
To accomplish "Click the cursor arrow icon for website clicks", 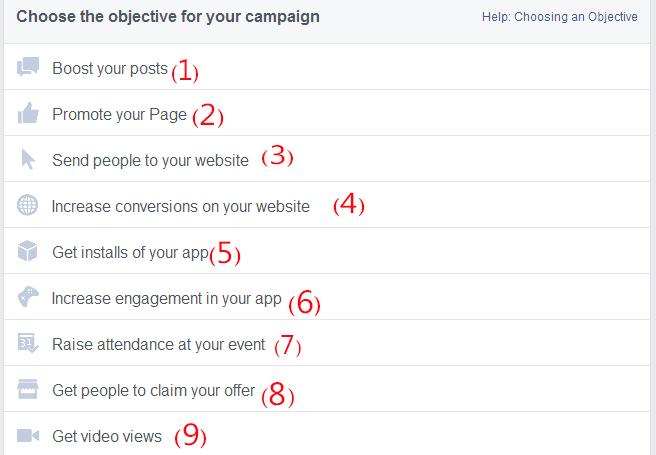I will point(28,159).
